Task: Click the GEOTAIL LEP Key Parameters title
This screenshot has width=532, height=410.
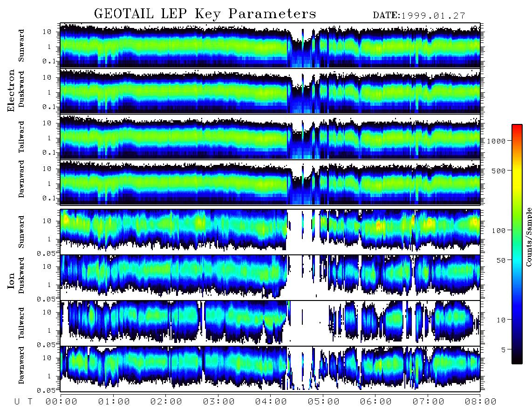Action: click(x=205, y=14)
